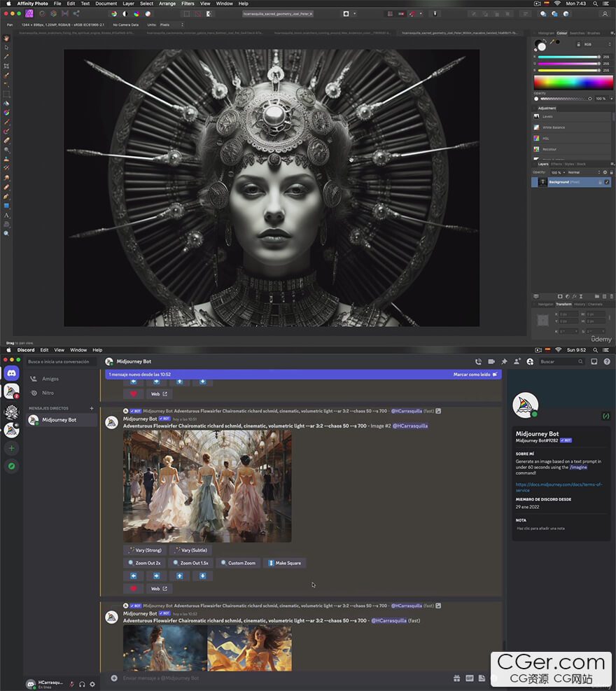The height and width of the screenshot is (691, 616).
Task: Open Discord user settings gear
Action: click(x=92, y=684)
